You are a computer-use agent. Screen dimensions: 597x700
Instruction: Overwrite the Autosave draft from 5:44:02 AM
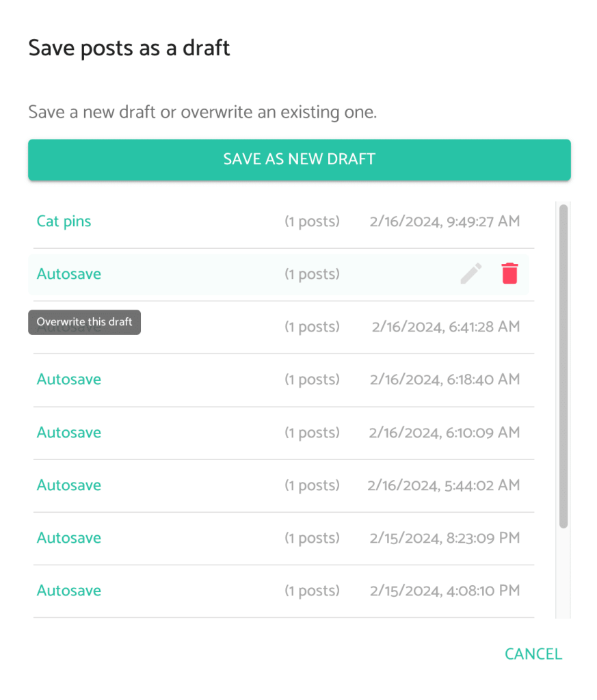coord(68,485)
